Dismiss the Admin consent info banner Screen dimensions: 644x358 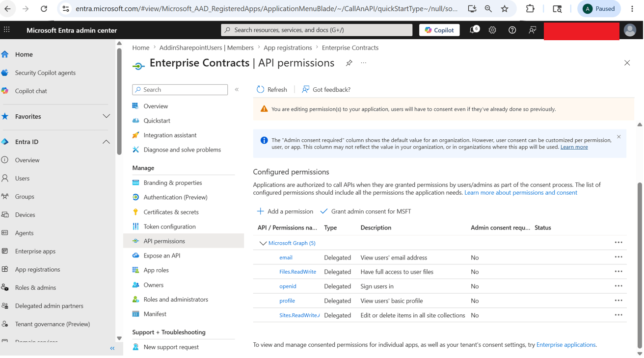(x=618, y=137)
